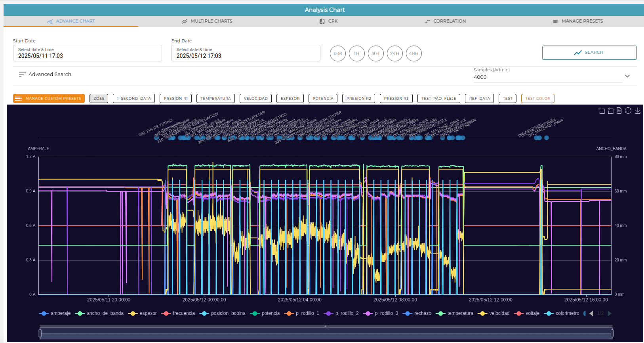Open the chart data view icon
644x343 pixels.
point(619,111)
